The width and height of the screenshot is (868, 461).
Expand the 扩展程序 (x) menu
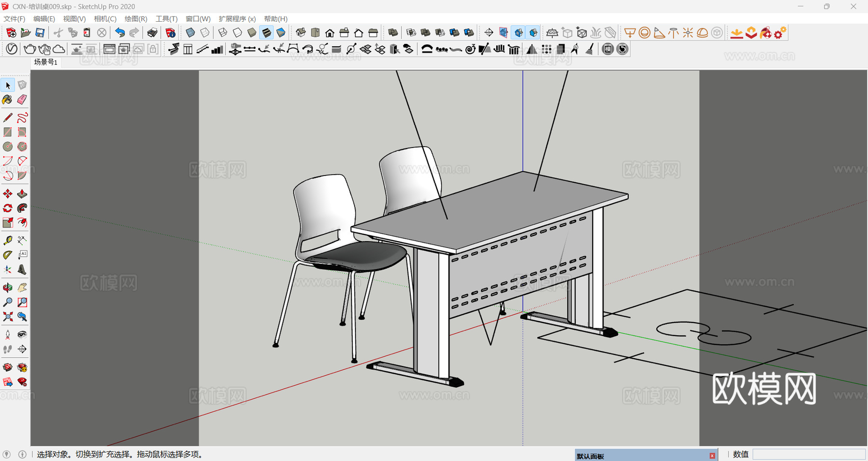click(237, 19)
